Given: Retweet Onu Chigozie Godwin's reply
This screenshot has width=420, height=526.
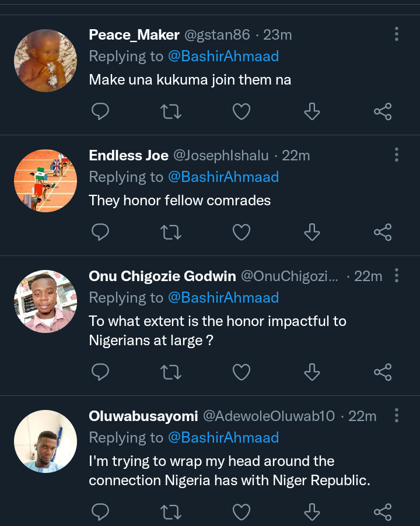Looking at the screenshot, I should pyautogui.click(x=171, y=373).
